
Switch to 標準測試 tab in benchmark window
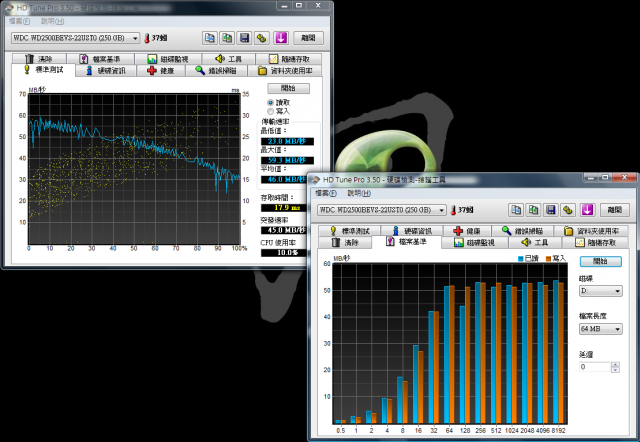tap(43, 70)
